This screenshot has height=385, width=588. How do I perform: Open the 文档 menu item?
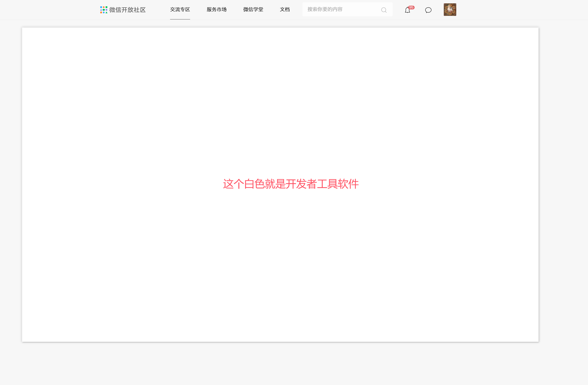[285, 9]
